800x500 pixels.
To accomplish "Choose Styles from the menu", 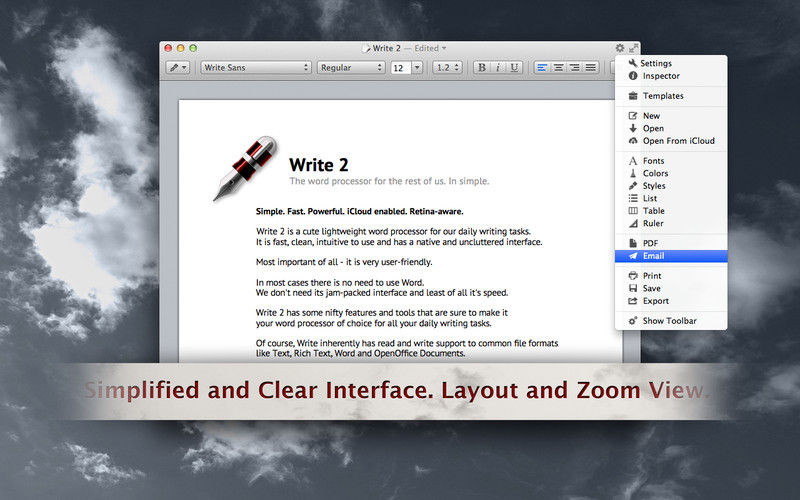I will (x=671, y=186).
